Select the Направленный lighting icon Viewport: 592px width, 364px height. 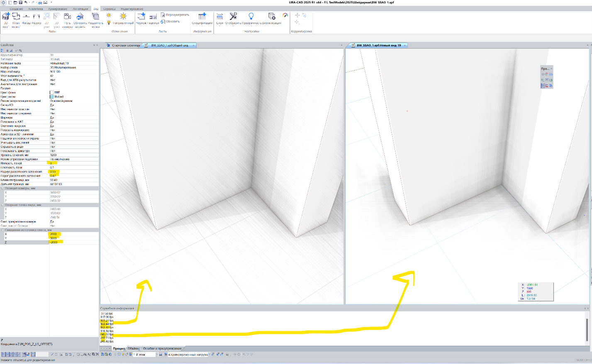click(123, 17)
